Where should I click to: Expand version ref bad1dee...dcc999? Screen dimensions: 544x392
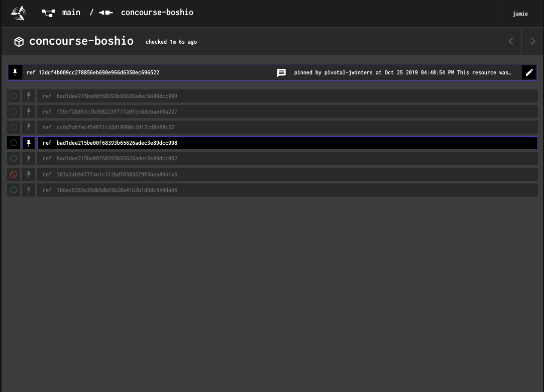click(x=287, y=96)
